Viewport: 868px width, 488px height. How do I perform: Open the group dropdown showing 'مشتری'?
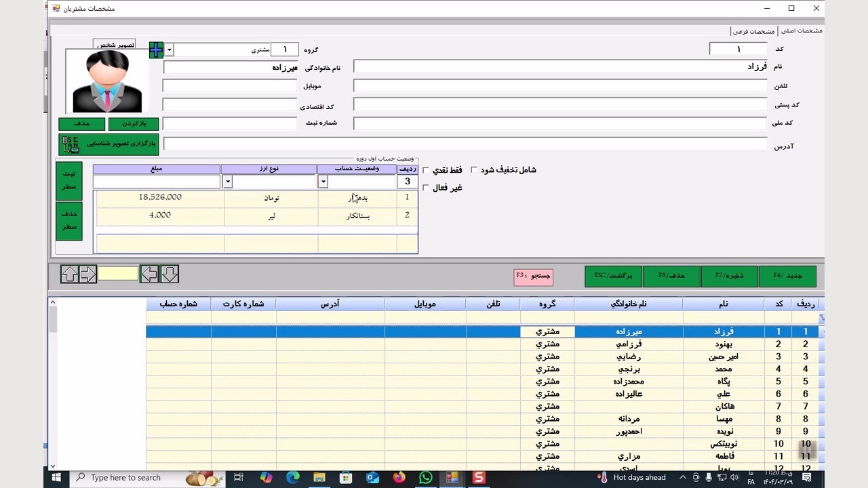(x=170, y=50)
